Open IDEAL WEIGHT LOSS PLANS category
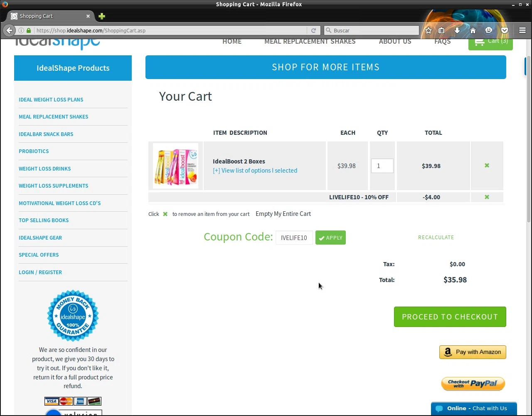This screenshot has width=532, height=416. click(x=51, y=100)
